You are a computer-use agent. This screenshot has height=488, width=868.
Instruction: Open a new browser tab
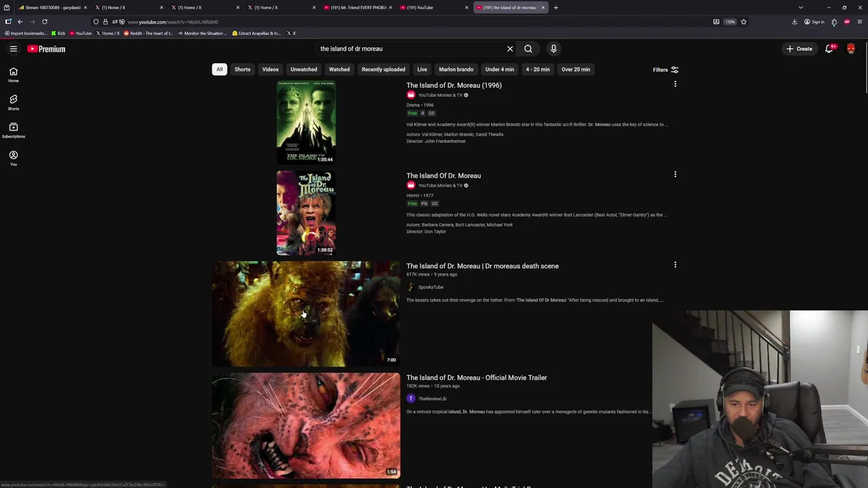555,7
